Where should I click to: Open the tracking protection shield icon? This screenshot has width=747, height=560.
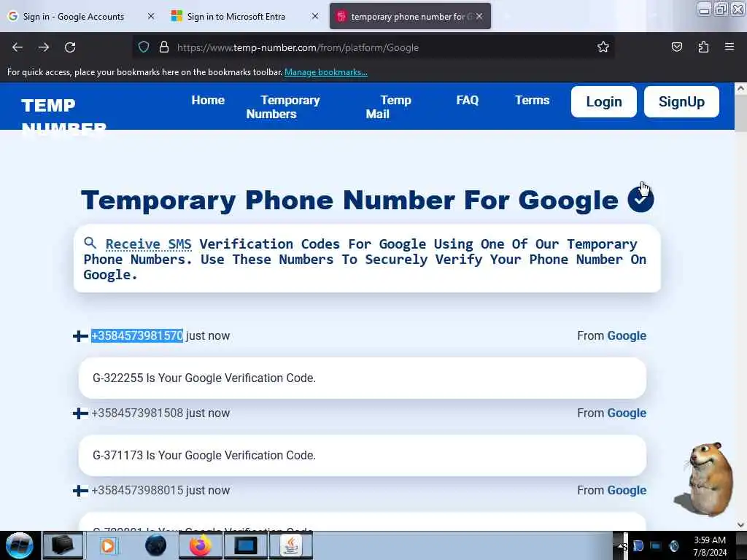click(x=144, y=47)
